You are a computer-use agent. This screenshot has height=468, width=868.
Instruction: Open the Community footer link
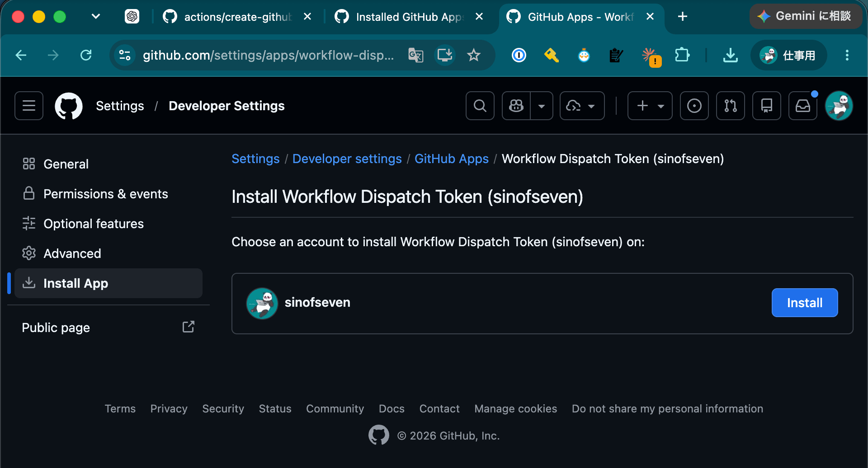tap(335, 409)
